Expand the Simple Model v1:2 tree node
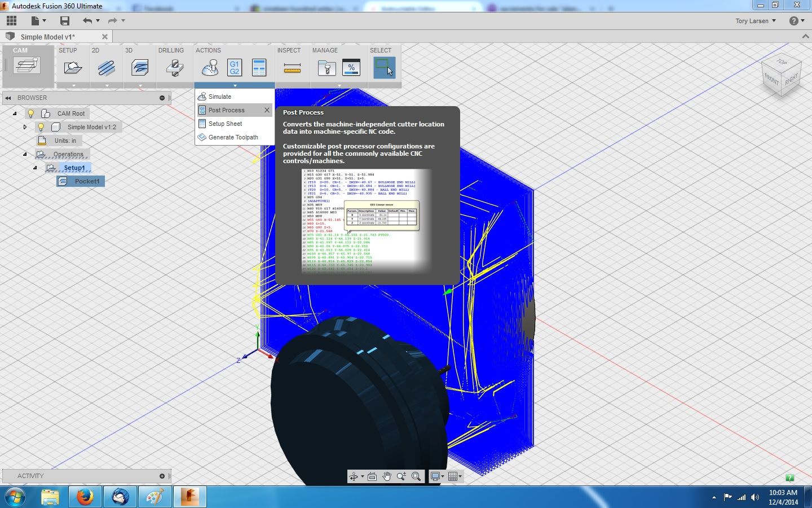The width and height of the screenshot is (812, 508). [x=25, y=127]
